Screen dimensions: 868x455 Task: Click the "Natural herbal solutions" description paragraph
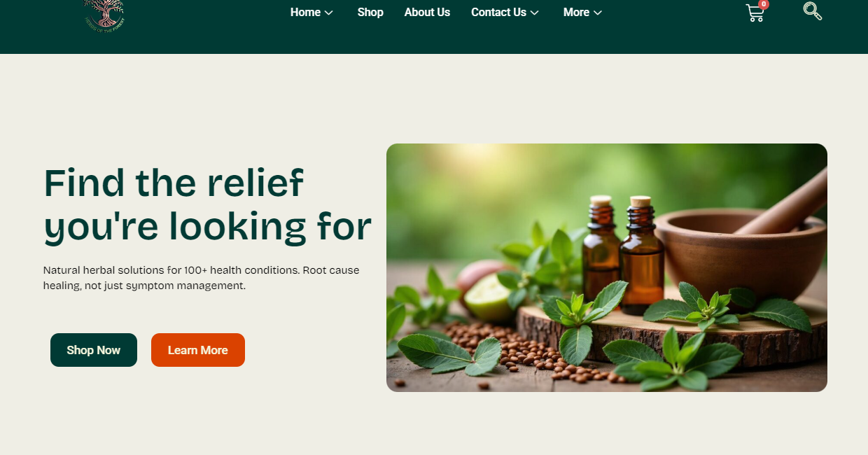[202, 278]
